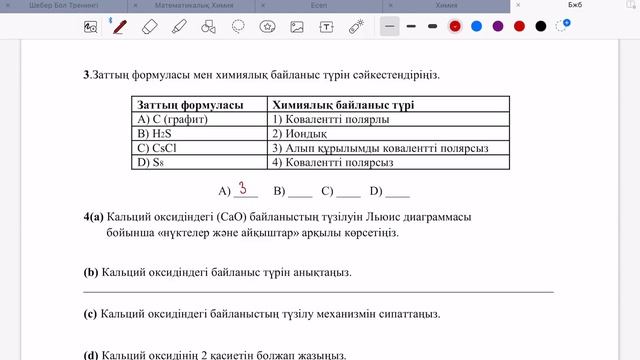
Task: Select the red Pen tool
Action: (119, 27)
